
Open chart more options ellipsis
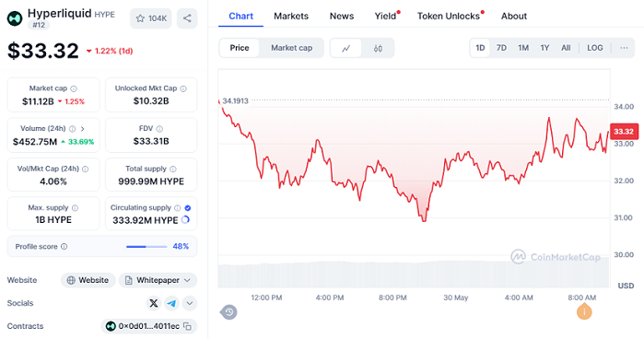pos(624,48)
